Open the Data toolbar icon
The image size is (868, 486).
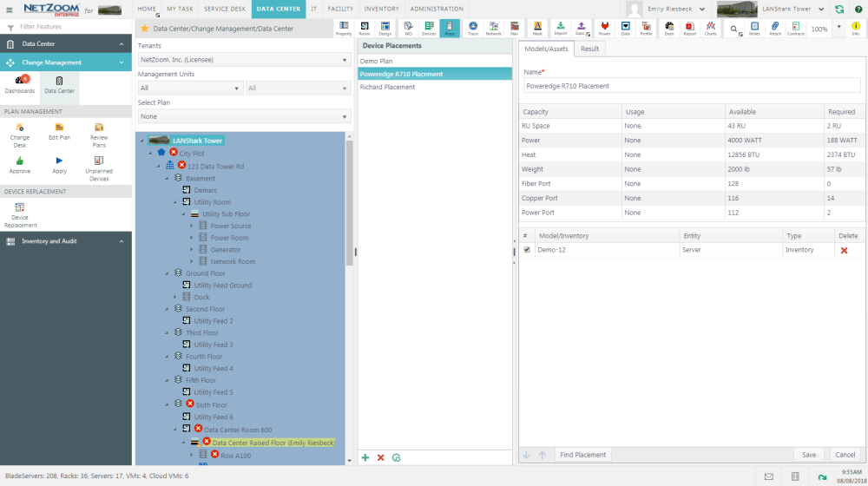[625, 29]
